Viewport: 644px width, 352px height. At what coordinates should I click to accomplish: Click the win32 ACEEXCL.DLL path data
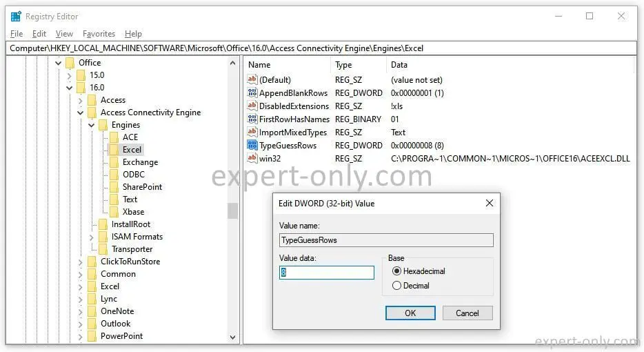click(510, 159)
